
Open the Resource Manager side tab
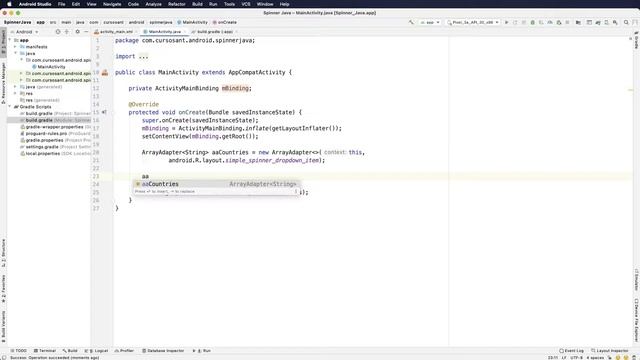[x=3, y=83]
